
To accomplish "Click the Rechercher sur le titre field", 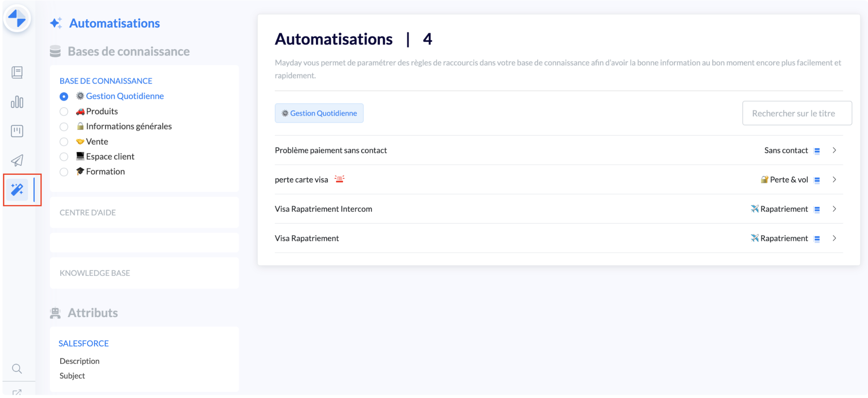I will pyautogui.click(x=797, y=113).
